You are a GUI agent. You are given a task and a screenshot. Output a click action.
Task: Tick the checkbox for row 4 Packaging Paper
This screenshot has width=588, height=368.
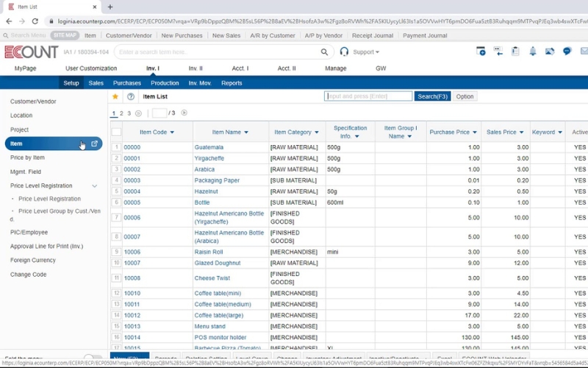tap(117, 180)
